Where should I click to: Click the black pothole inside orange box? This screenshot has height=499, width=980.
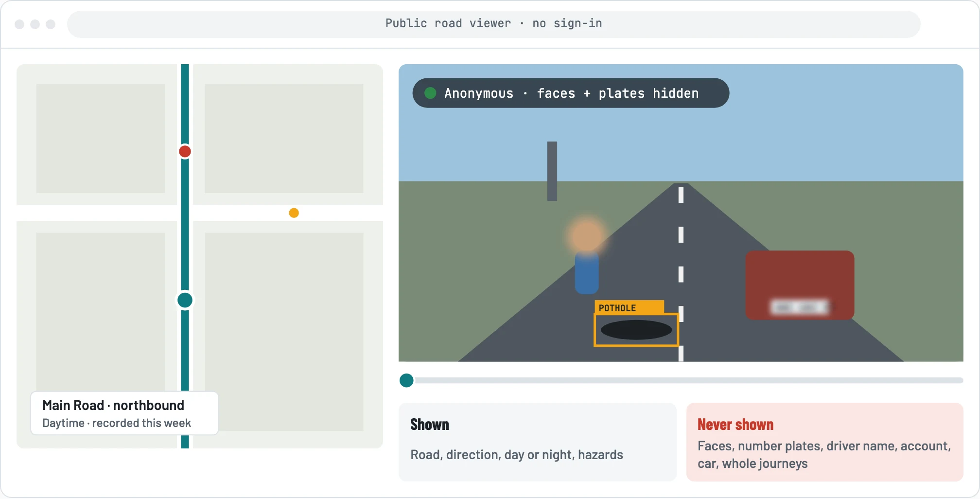click(636, 330)
